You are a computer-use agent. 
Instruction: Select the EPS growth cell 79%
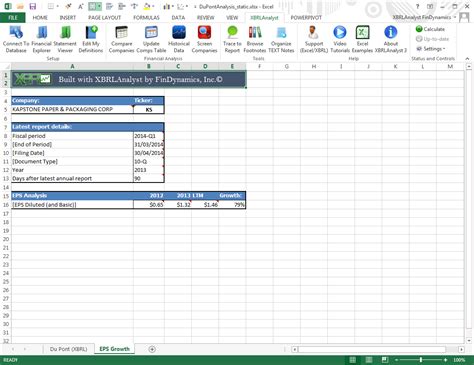pyautogui.click(x=232, y=205)
